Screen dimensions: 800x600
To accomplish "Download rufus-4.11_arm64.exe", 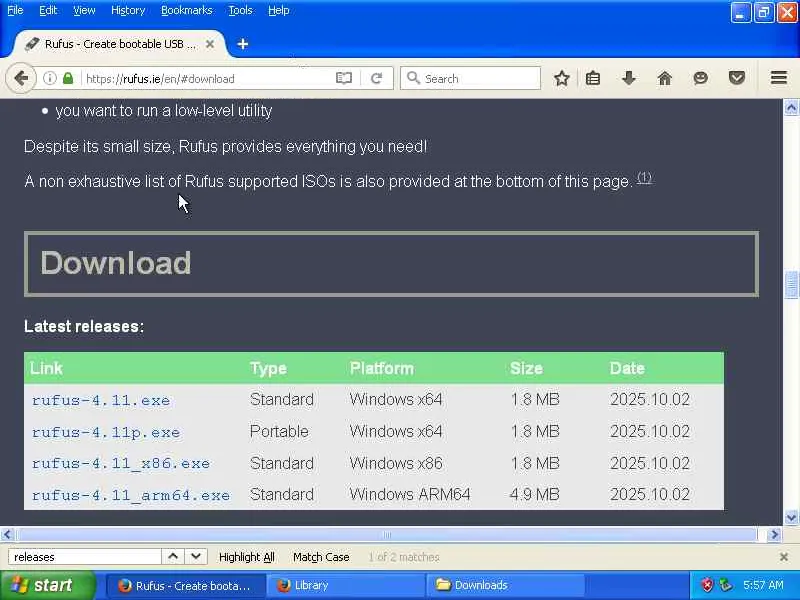I will [131, 495].
